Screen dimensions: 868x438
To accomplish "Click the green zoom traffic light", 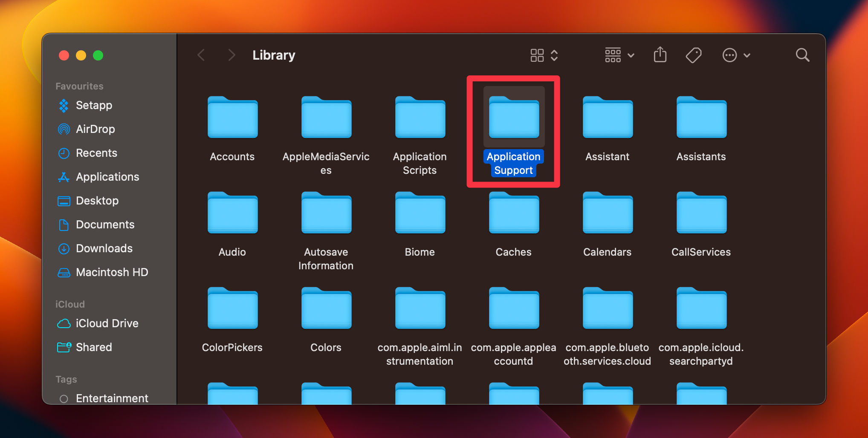I will pos(98,55).
